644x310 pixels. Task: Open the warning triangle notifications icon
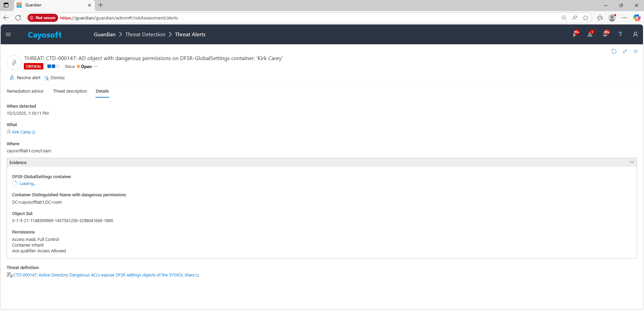[590, 34]
